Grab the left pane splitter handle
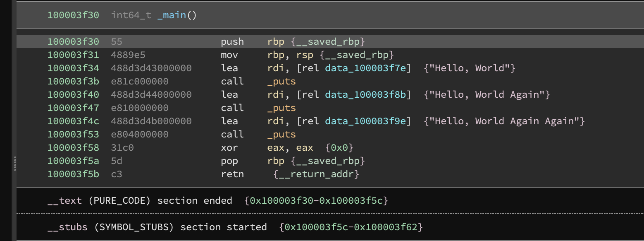The height and width of the screenshot is (241, 644). [x=15, y=164]
